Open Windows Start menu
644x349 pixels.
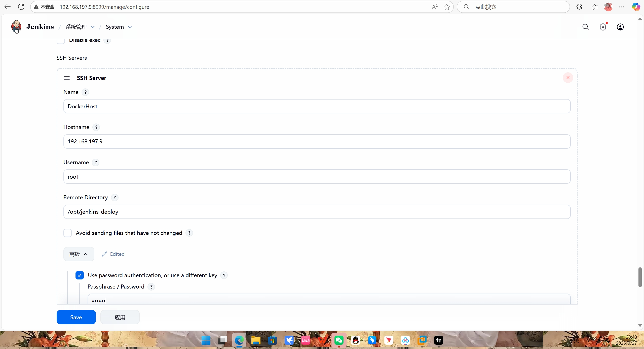(206, 340)
